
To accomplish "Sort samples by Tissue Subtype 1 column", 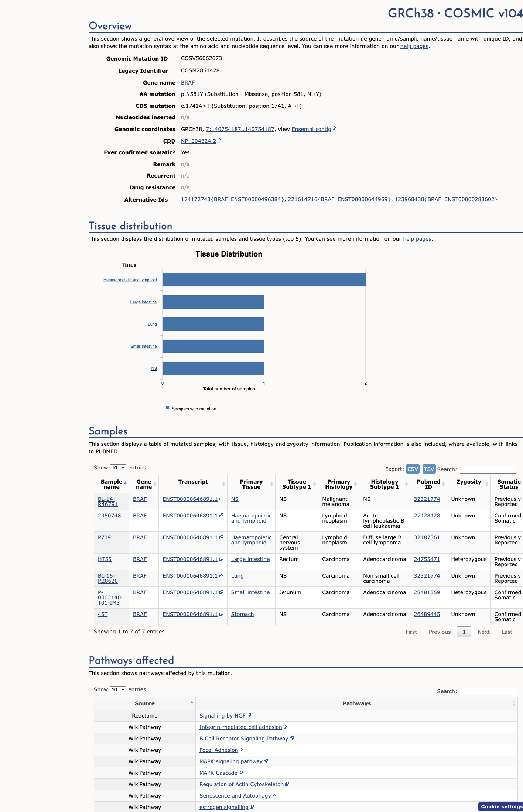I will pos(297,484).
